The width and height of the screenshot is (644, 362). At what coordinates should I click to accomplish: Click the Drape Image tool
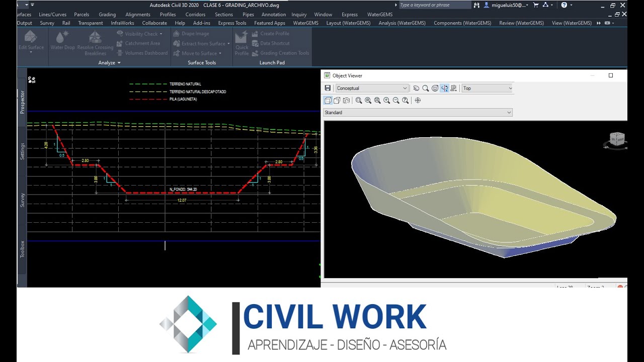click(x=191, y=34)
